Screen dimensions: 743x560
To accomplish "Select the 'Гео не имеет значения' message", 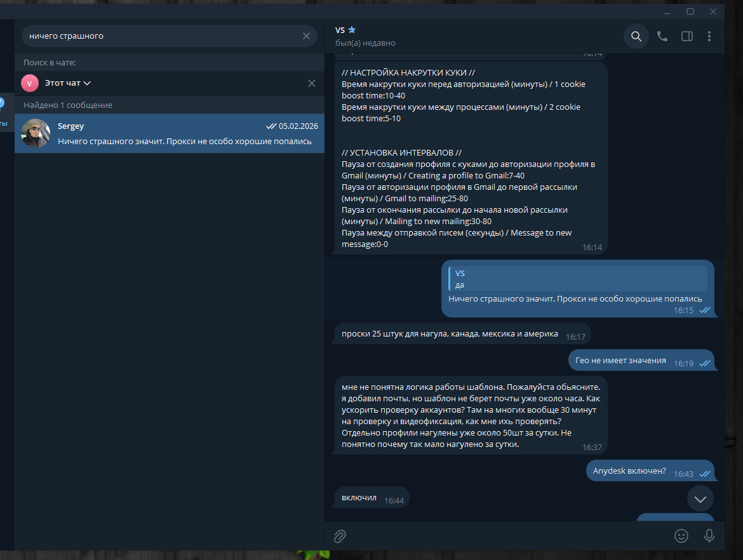I will 641,361.
